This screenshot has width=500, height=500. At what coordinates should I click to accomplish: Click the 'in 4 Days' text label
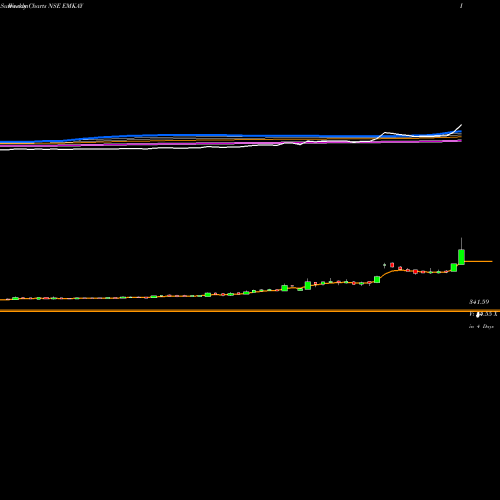(x=481, y=327)
